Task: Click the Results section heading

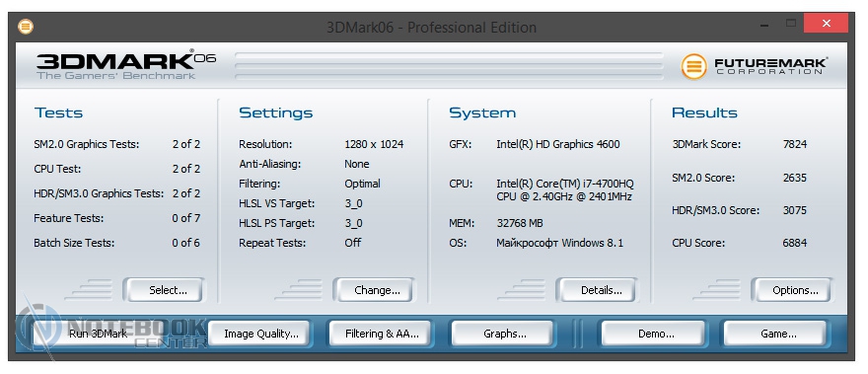Action: coord(704,113)
